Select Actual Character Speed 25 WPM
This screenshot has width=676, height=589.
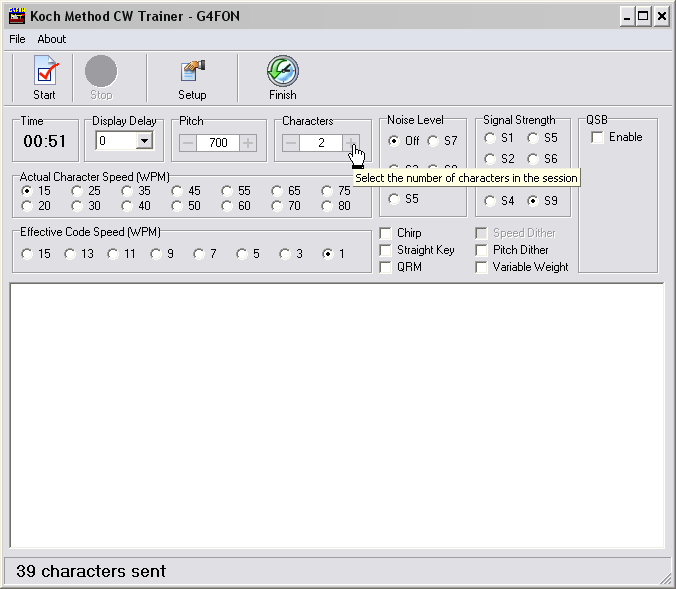pos(77,191)
